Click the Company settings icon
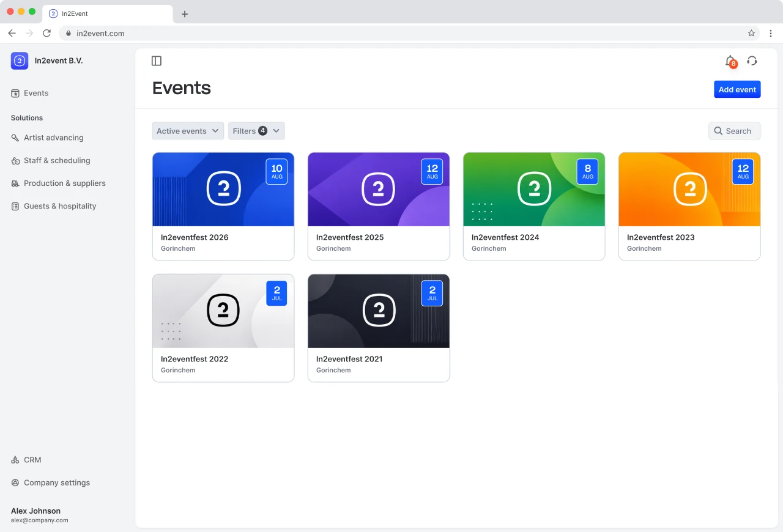 click(x=15, y=482)
